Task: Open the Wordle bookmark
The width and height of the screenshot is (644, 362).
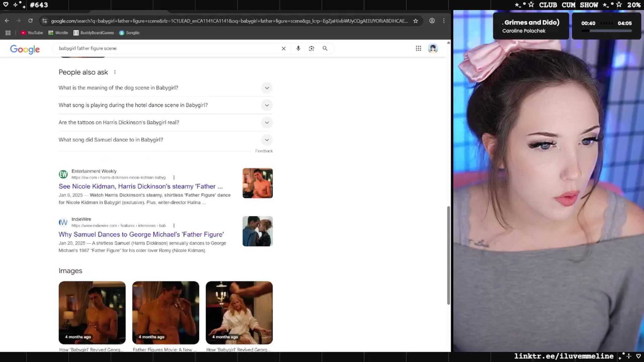Action: [58, 33]
